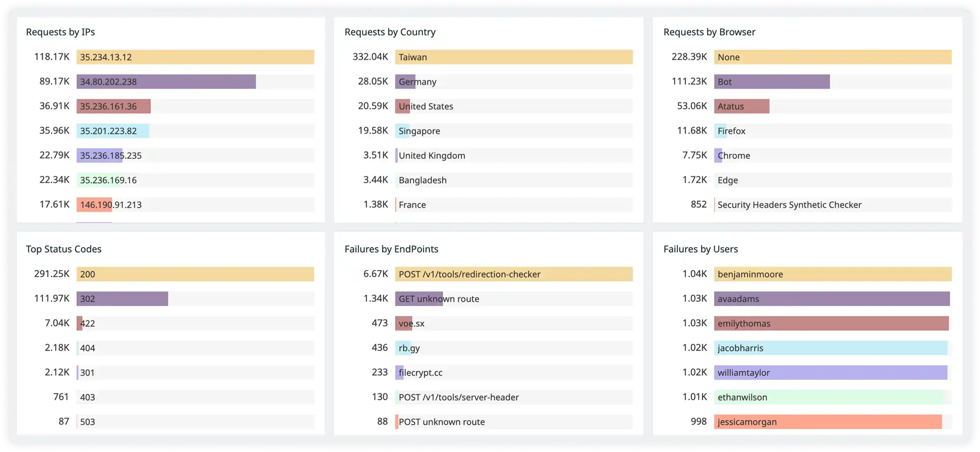
Task: Select the Atatus browser row
Action: 741,106
